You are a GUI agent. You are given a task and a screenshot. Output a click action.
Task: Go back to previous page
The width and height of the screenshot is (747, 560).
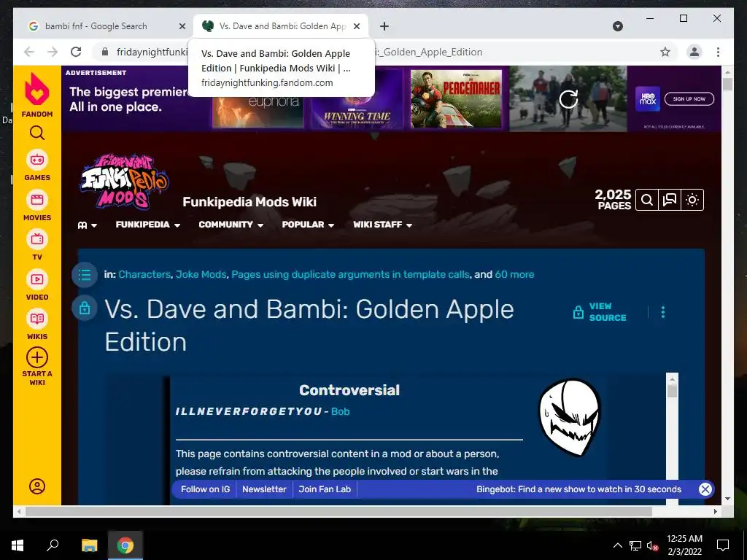coord(29,52)
